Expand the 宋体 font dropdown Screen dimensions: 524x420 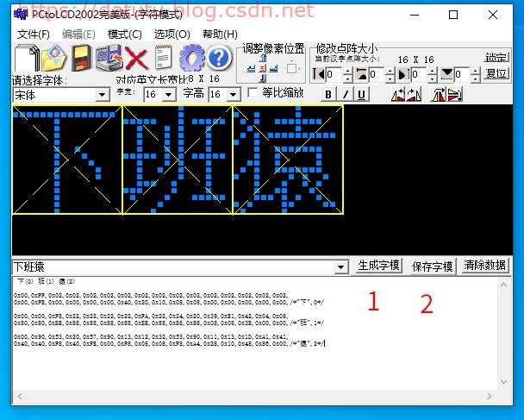(102, 94)
